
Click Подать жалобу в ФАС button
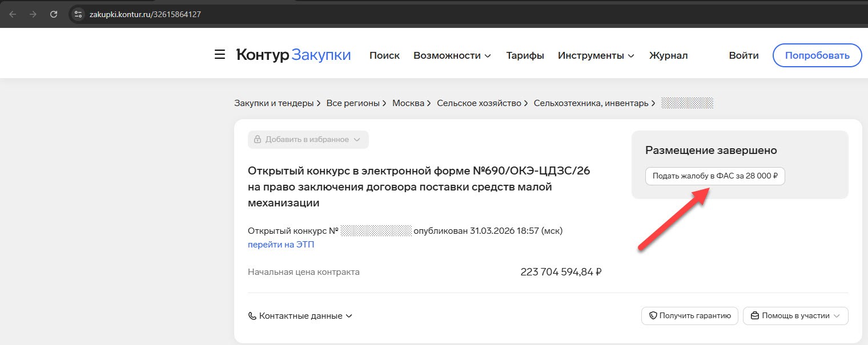coord(715,176)
